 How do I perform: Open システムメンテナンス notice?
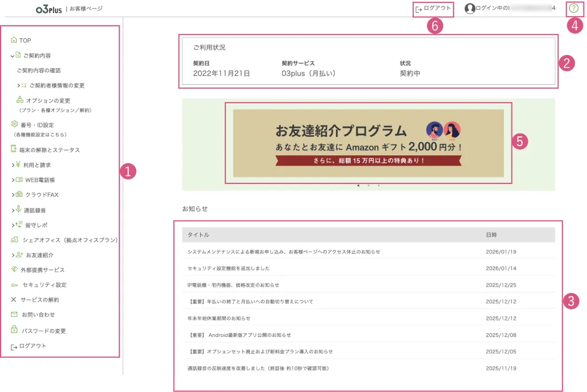click(284, 252)
